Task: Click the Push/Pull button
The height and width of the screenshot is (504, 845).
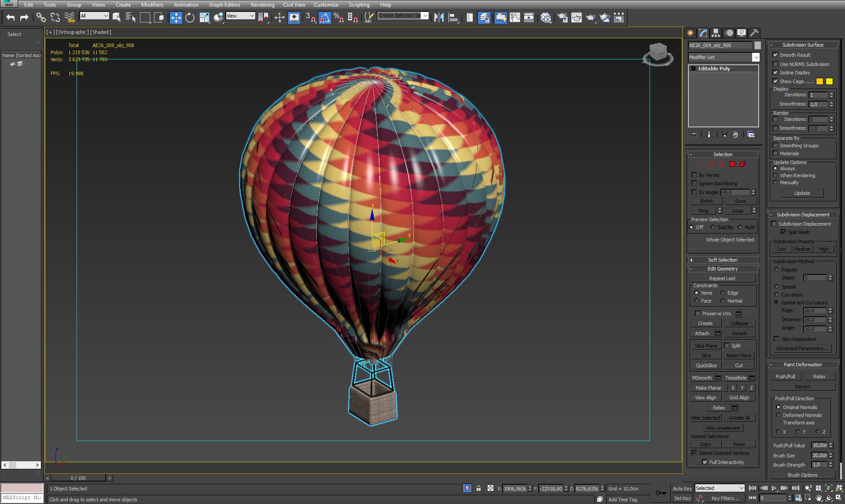Action: pyautogui.click(x=785, y=376)
